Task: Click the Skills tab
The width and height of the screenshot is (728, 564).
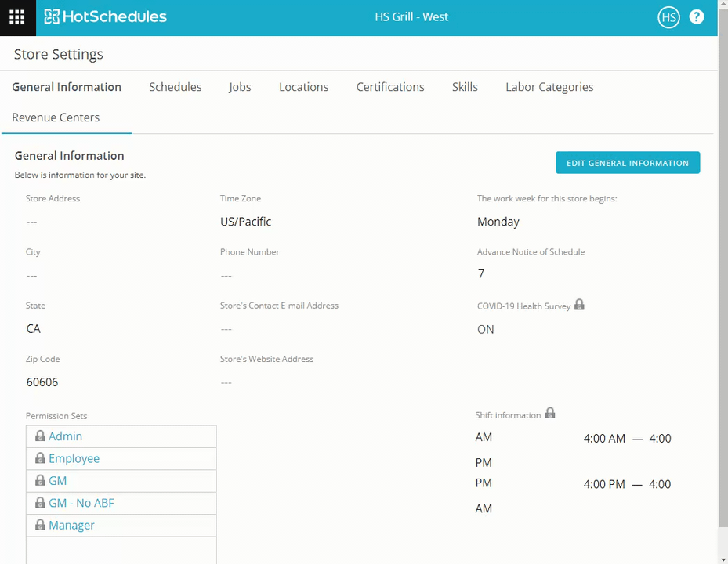Action: click(465, 87)
